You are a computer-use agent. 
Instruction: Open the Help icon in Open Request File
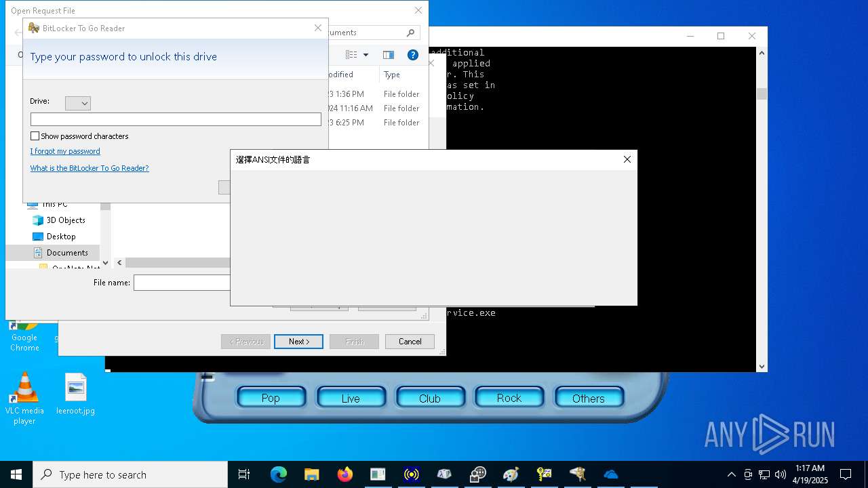tap(412, 55)
